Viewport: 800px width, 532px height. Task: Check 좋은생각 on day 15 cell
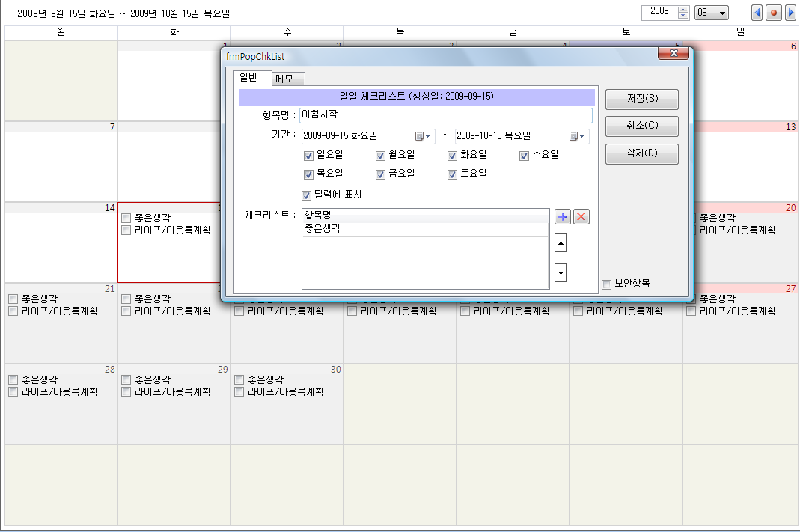point(126,218)
